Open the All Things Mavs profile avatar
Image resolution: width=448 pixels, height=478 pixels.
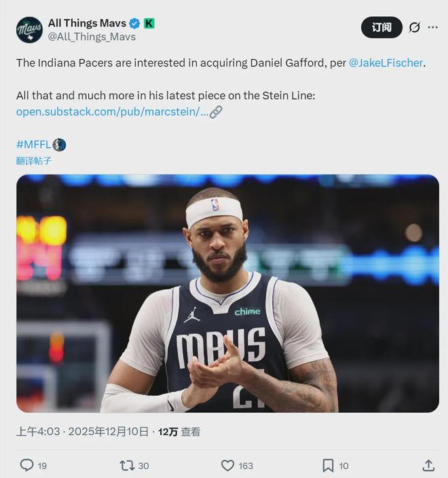coord(29,30)
